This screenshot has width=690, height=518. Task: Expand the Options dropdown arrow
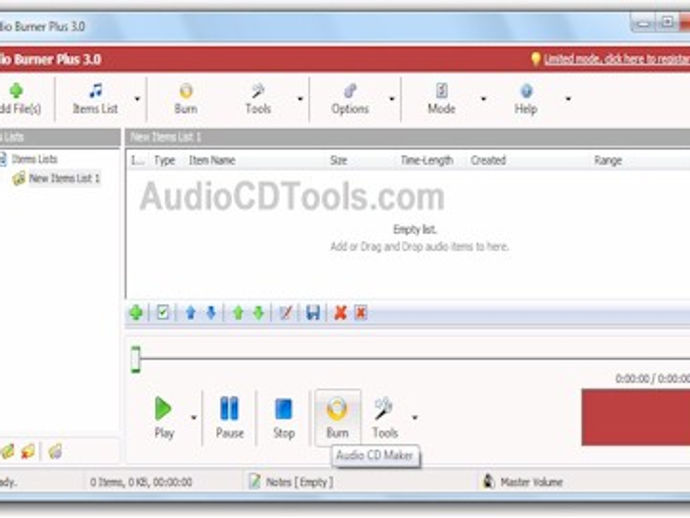coord(392,99)
